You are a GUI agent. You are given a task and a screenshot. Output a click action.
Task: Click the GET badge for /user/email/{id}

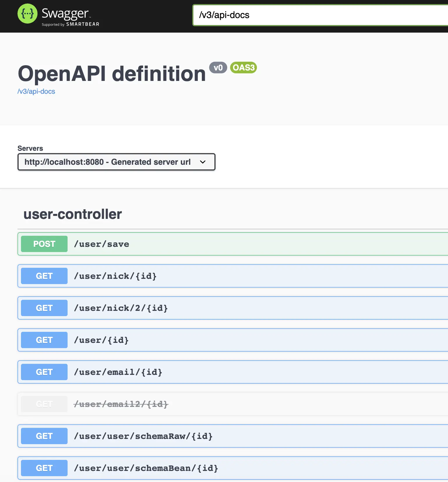pyautogui.click(x=44, y=372)
